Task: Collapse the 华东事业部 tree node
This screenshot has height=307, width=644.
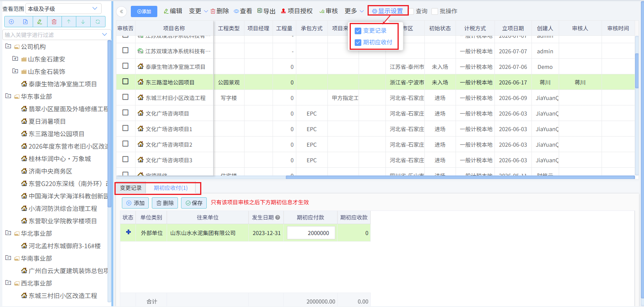Action: (x=8, y=96)
